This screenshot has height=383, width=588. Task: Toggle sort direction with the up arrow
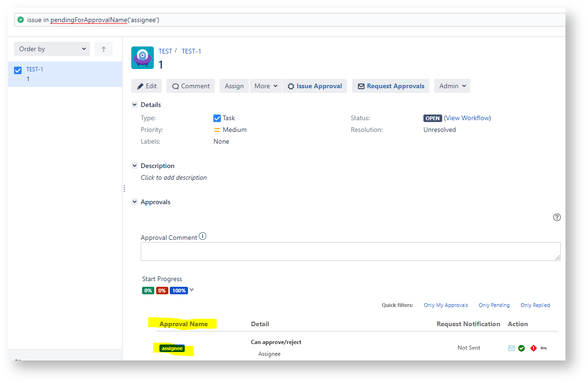(x=104, y=49)
